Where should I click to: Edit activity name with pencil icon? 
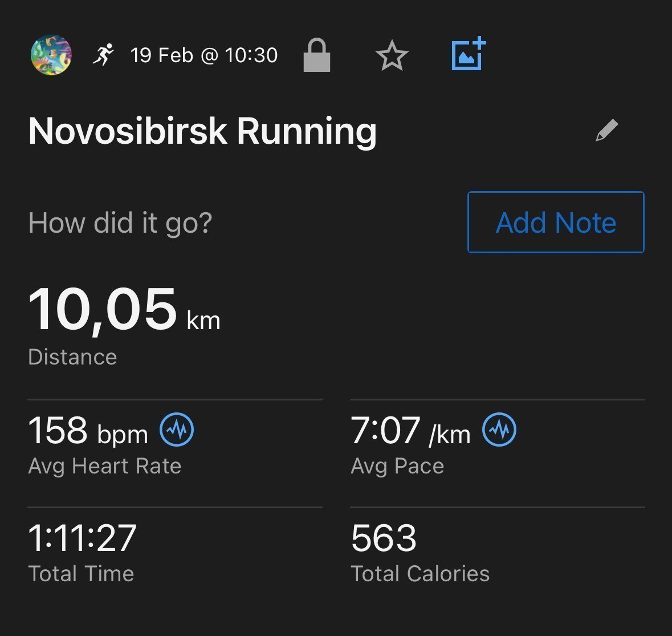(607, 130)
